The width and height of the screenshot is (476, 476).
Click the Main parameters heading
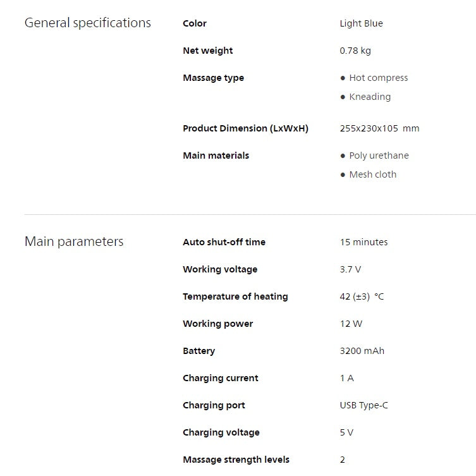click(x=74, y=241)
